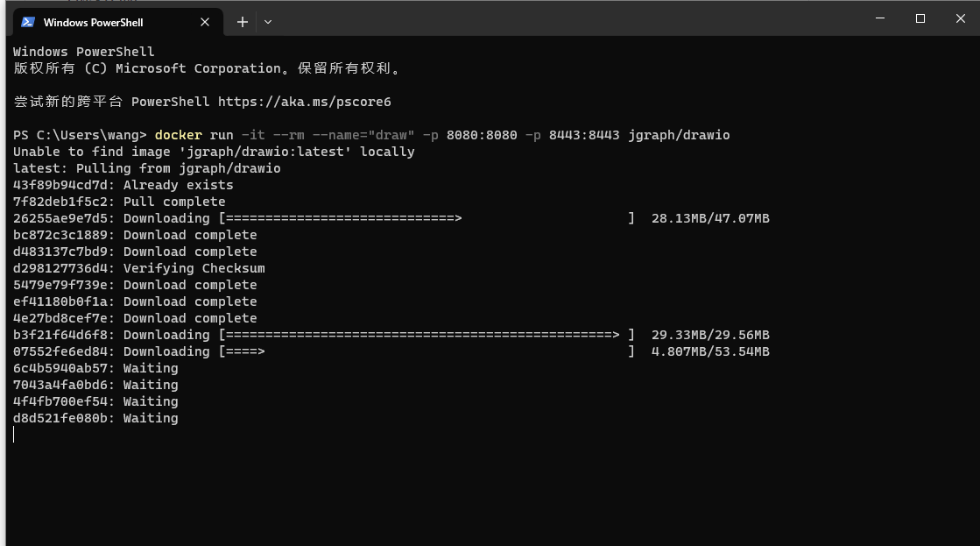Click the image name 'jgraph/drawio' in the command
This screenshot has height=546, width=980.
pyautogui.click(x=679, y=135)
